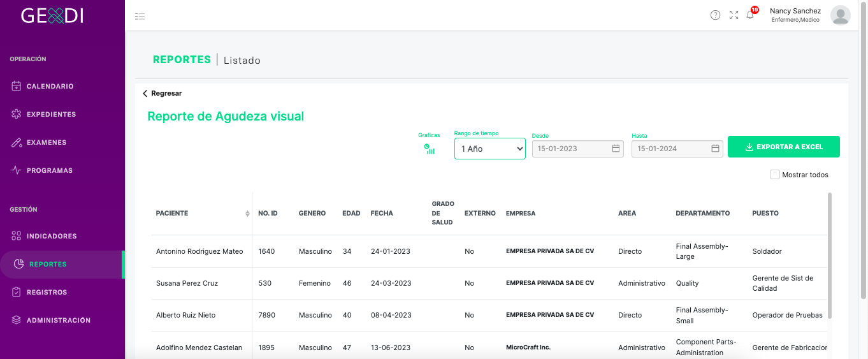Click the Indicadores grid icon

tap(17, 236)
